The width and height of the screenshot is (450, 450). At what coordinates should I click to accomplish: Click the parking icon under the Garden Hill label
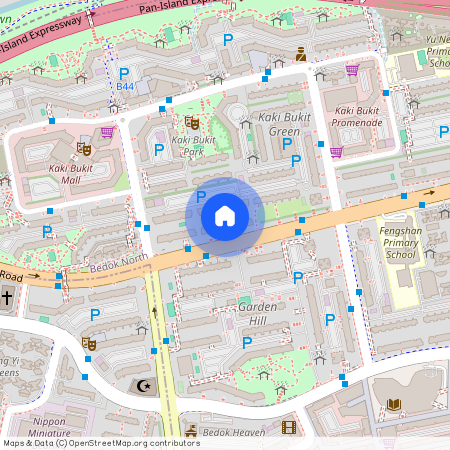click(247, 342)
